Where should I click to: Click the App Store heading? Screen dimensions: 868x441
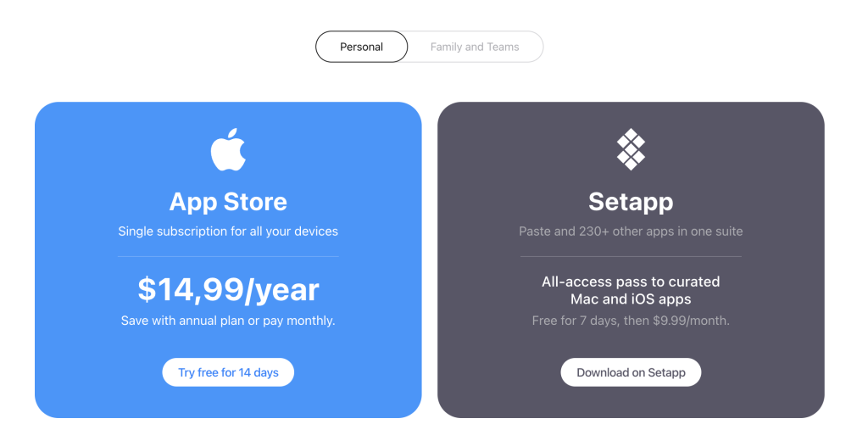point(228,202)
